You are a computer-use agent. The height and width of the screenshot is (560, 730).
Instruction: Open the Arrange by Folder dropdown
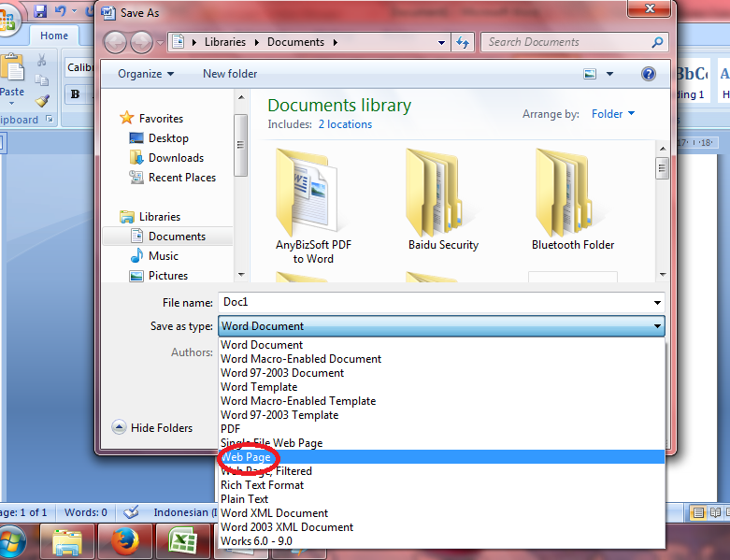[x=612, y=113]
